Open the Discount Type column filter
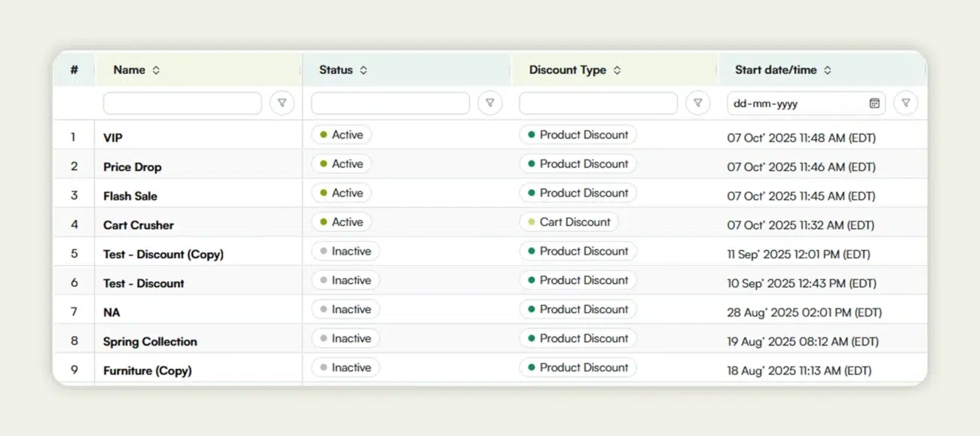Viewport: 980px width, 436px height. tap(698, 103)
